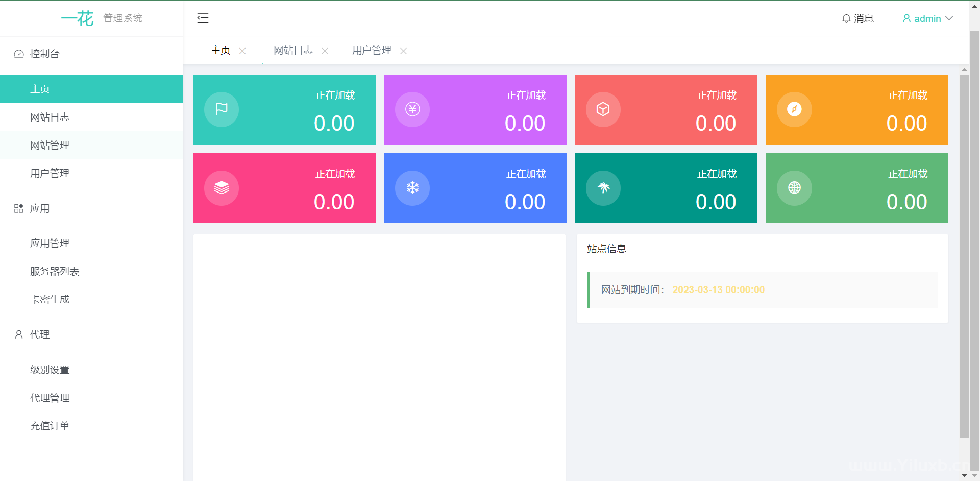Collapse the 代理 sidebar group

91,334
